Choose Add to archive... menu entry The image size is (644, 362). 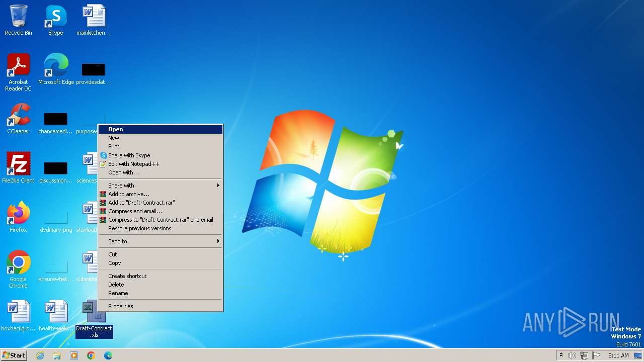[160, 194]
